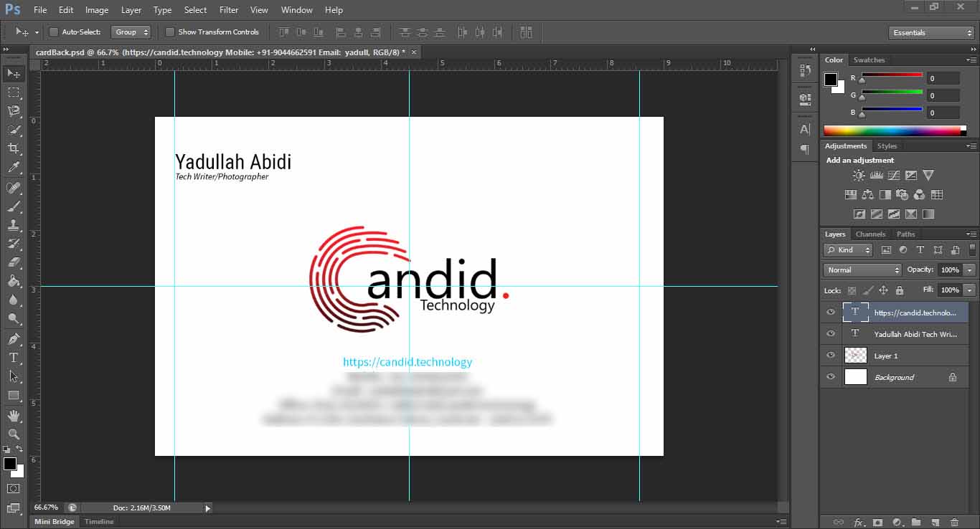Image resolution: width=980 pixels, height=529 pixels.
Task: Open the Paragraph panel icon
Action: (x=805, y=149)
